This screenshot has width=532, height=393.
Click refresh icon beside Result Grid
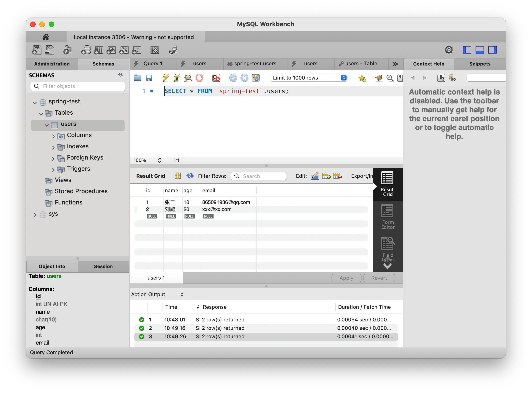click(190, 176)
